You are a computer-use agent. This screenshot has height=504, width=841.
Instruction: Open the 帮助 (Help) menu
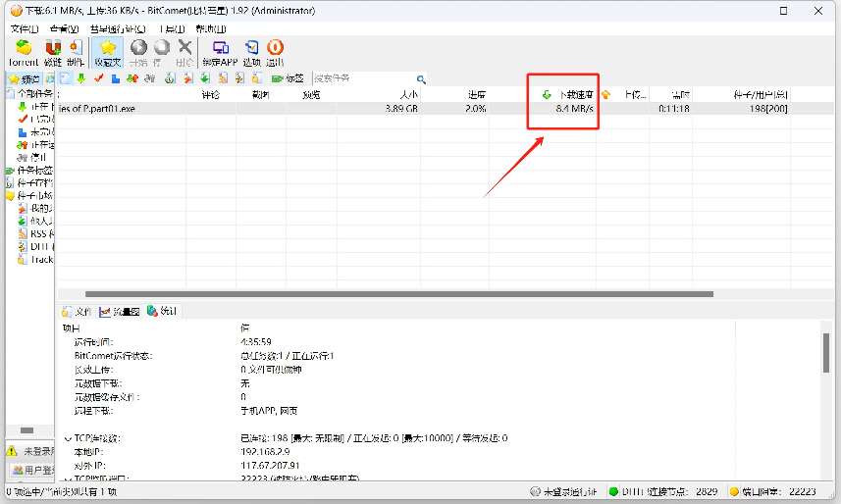(209, 29)
